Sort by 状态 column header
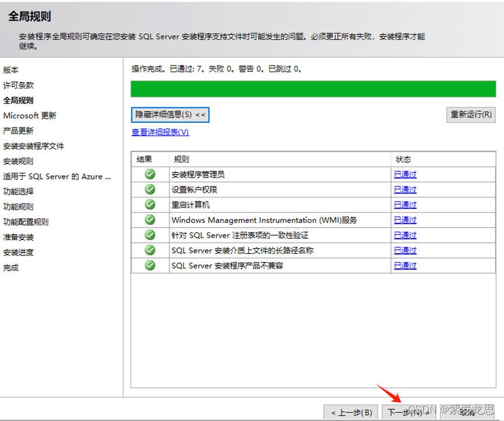 point(443,160)
